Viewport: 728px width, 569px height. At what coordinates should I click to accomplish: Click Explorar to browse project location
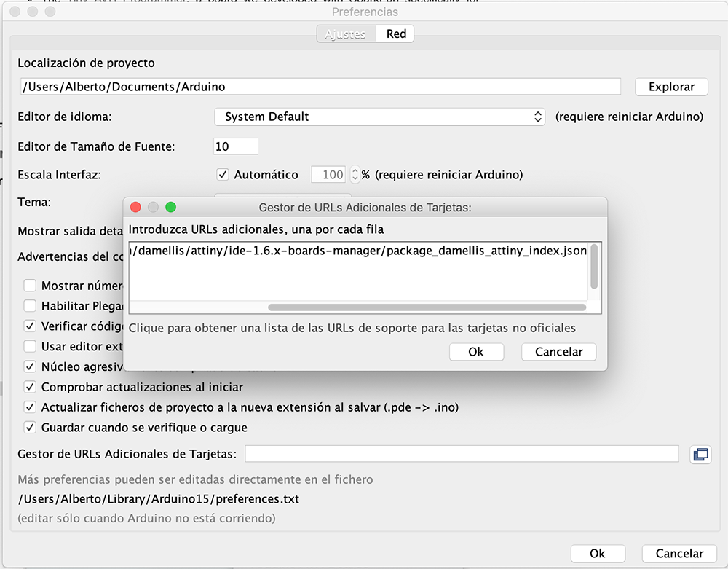coord(671,87)
